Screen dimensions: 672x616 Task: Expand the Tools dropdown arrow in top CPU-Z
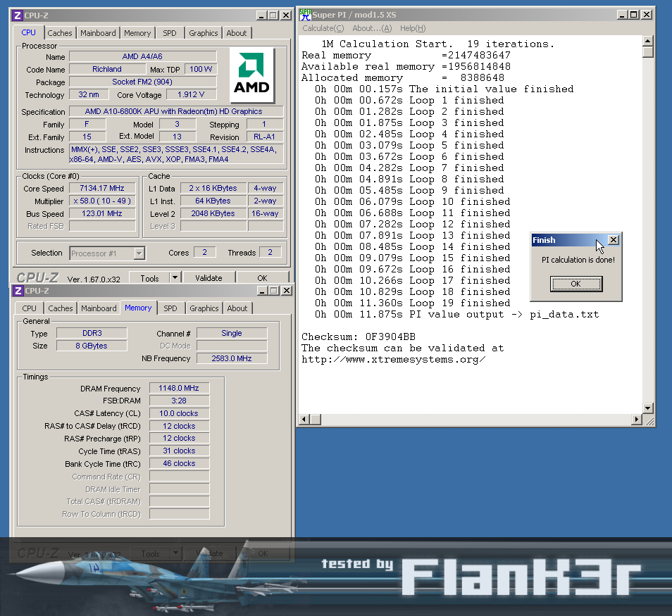(x=175, y=277)
